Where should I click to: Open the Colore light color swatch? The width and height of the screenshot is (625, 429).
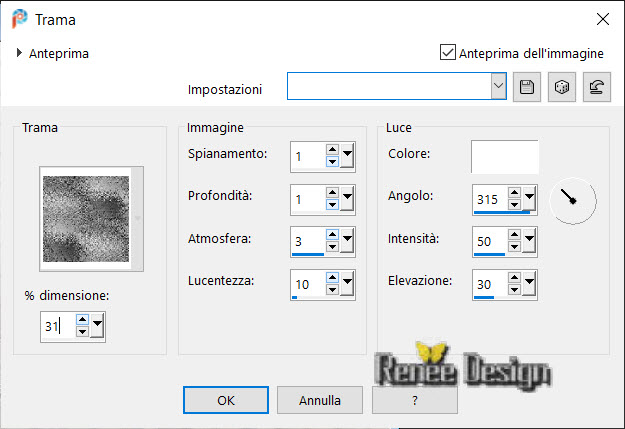tap(505, 156)
